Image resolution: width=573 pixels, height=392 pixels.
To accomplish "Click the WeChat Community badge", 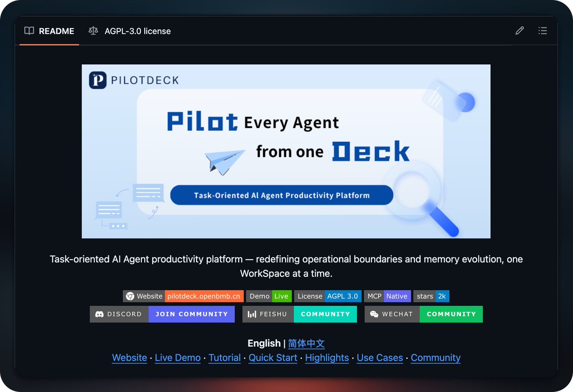I will pos(424,314).
